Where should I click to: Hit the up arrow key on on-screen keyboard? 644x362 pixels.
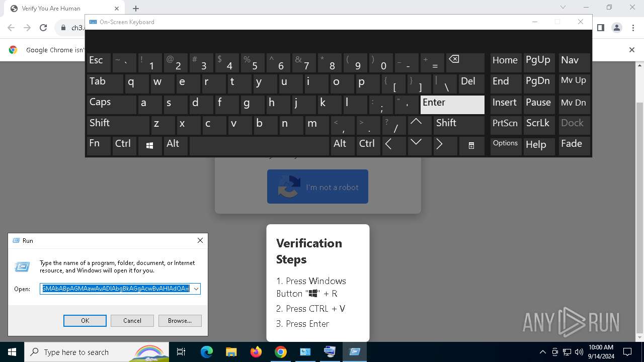pyautogui.click(x=420, y=125)
